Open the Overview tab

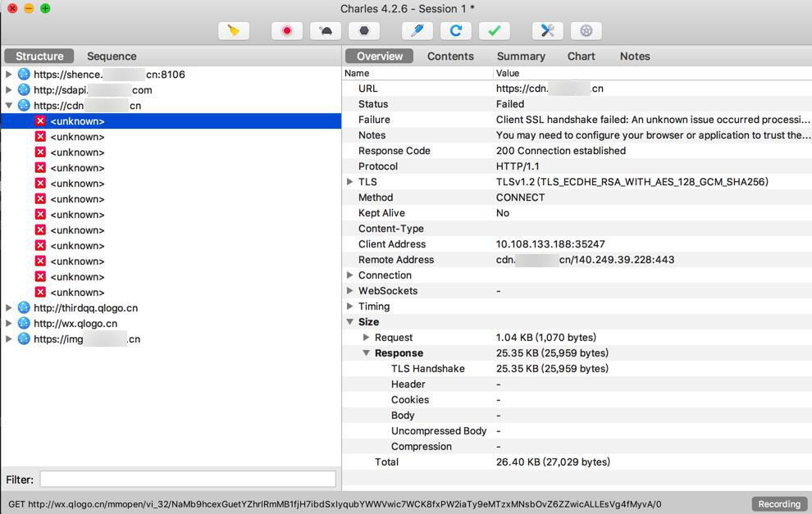tap(379, 56)
